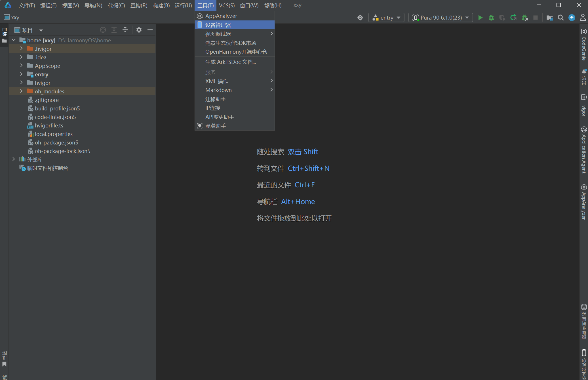Select 混淆助手 menu entry
The height and width of the screenshot is (380, 588).
tap(235, 126)
